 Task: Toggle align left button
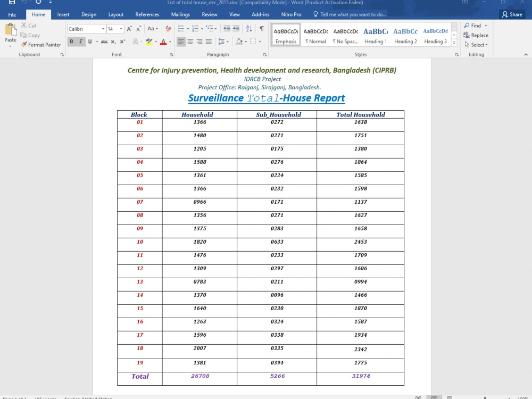181,41
